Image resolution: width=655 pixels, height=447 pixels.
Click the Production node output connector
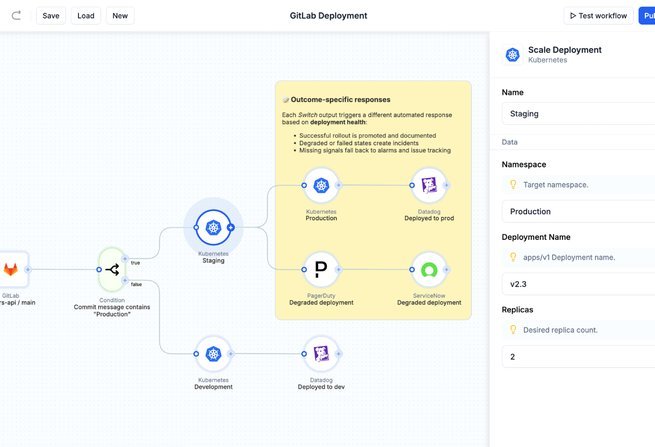click(338, 185)
